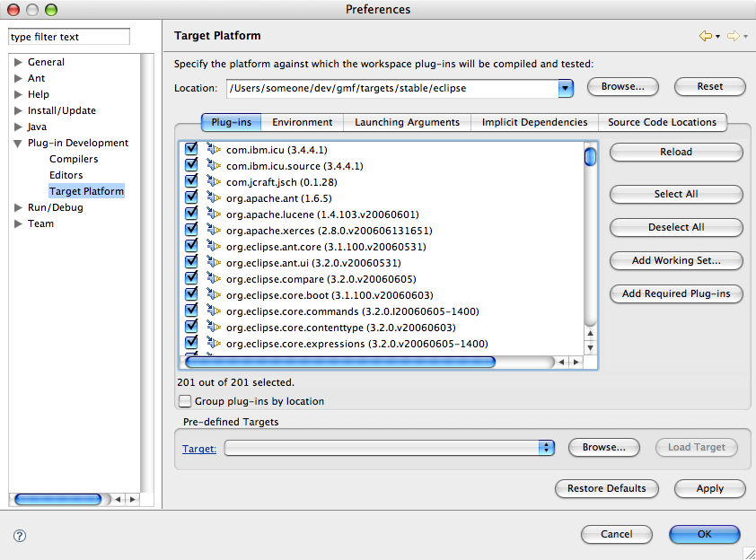Expand the Team preferences node

click(18, 223)
